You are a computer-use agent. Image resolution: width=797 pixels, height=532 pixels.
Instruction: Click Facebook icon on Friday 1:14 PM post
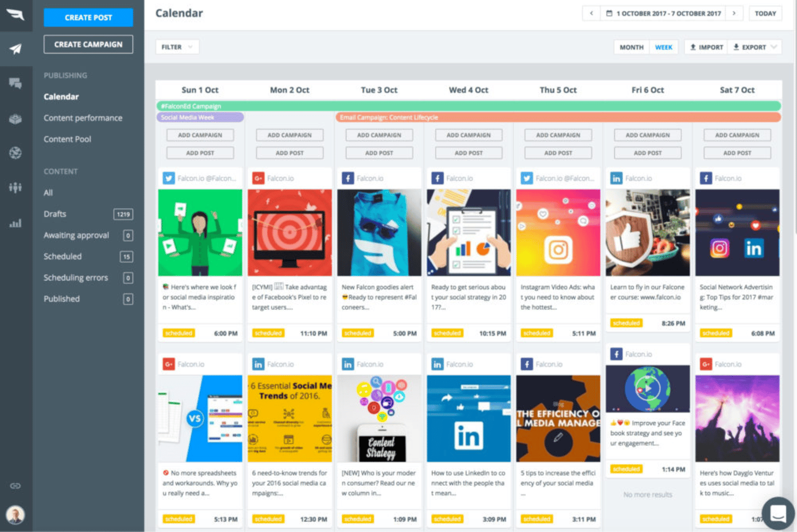tap(616, 354)
